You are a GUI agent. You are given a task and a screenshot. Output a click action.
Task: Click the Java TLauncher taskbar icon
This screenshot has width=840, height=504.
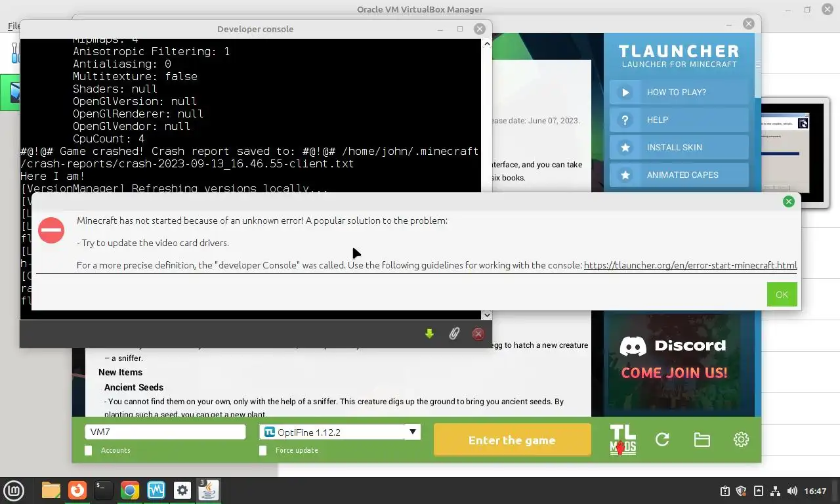pyautogui.click(x=209, y=490)
